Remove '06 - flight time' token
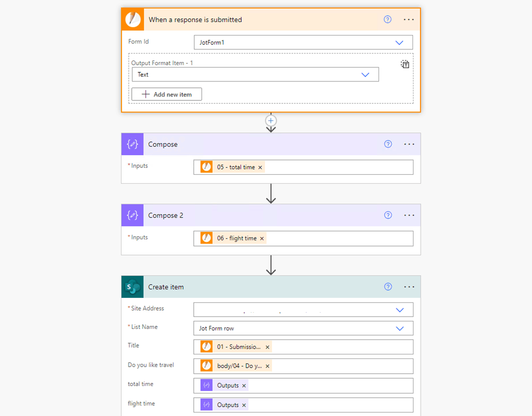 coord(262,239)
